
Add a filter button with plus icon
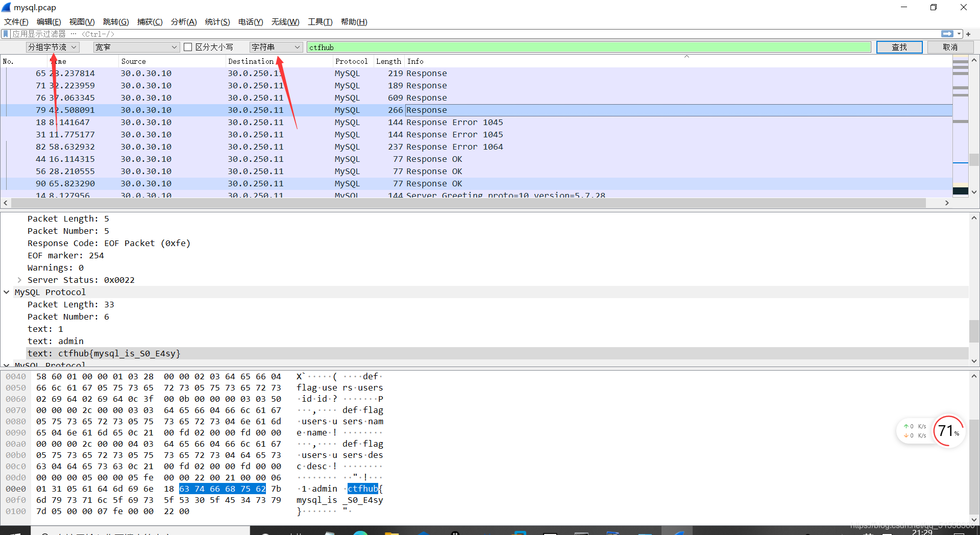tap(968, 34)
